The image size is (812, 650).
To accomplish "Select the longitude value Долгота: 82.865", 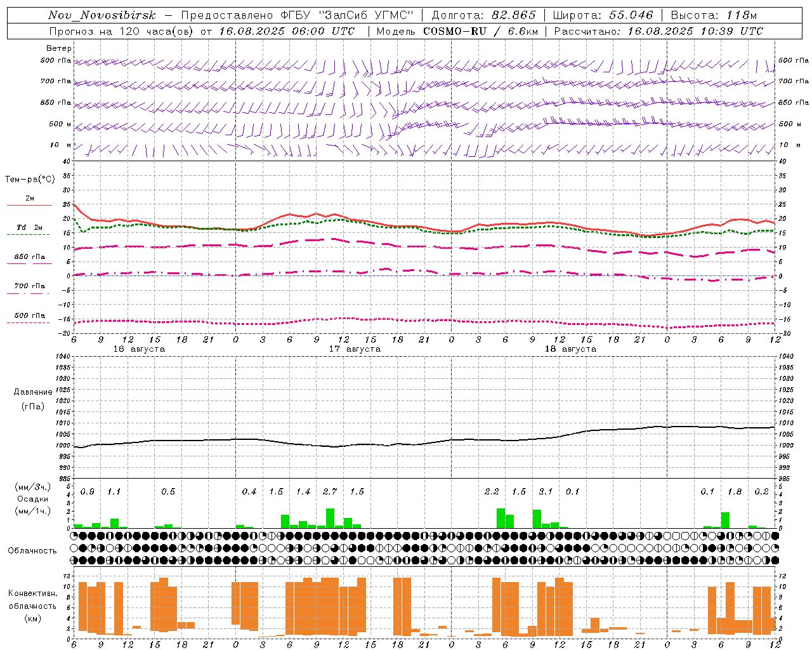I will coord(483,15).
